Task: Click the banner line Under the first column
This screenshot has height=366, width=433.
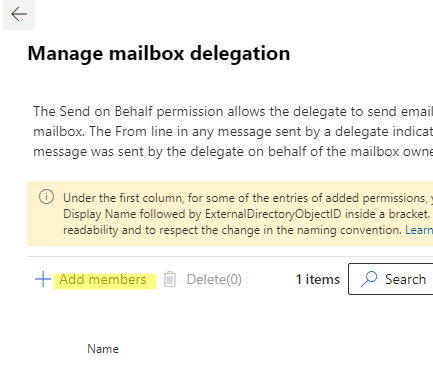Action: 248,198
